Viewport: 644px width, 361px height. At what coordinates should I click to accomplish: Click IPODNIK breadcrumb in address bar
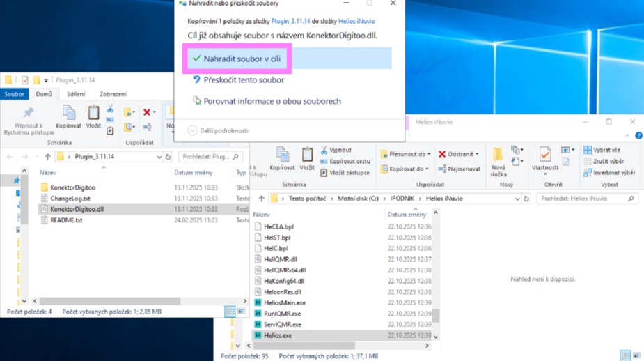tap(402, 199)
